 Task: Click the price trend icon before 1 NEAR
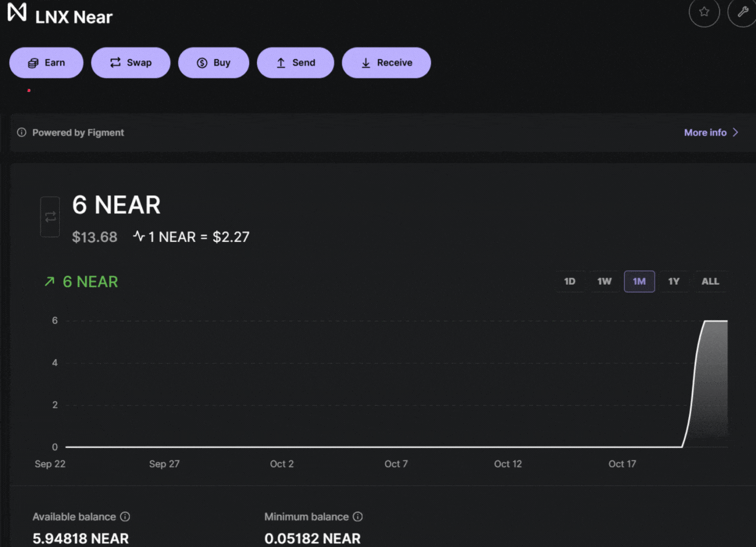coord(138,236)
